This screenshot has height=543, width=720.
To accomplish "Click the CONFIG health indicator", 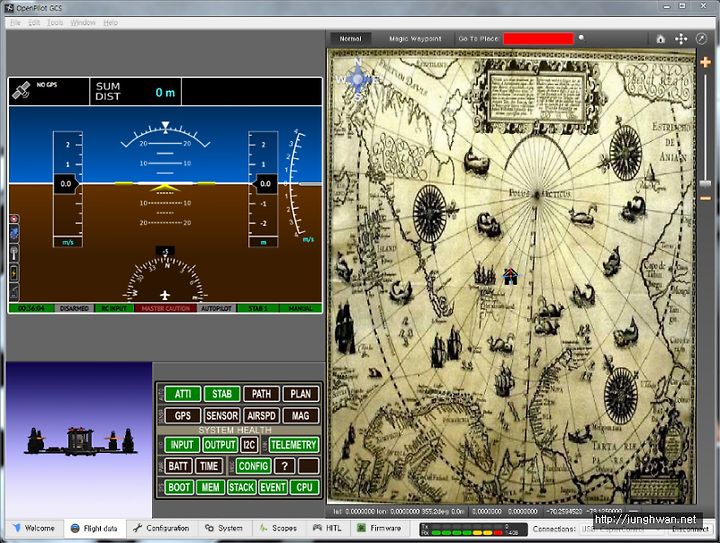I will [x=253, y=466].
